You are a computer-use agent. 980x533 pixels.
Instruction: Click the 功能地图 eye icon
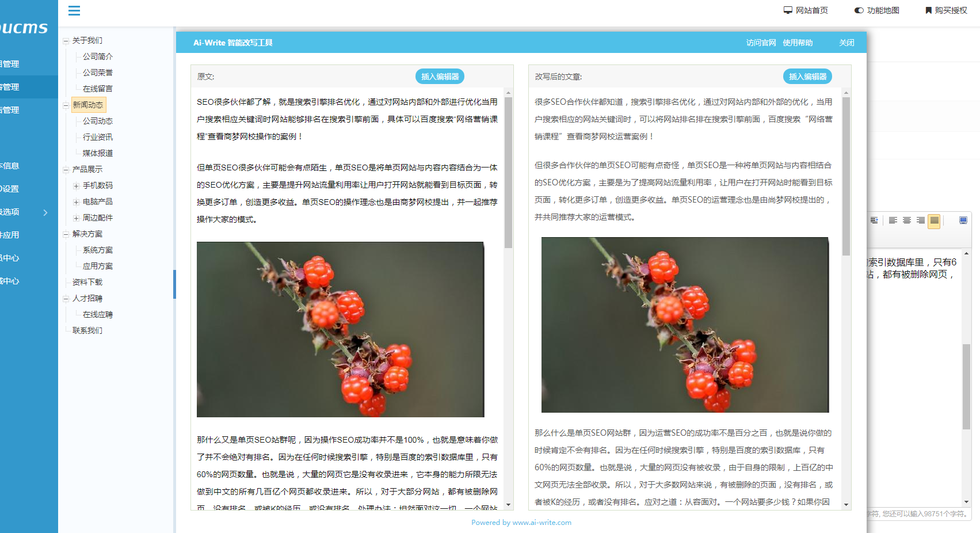pos(858,10)
